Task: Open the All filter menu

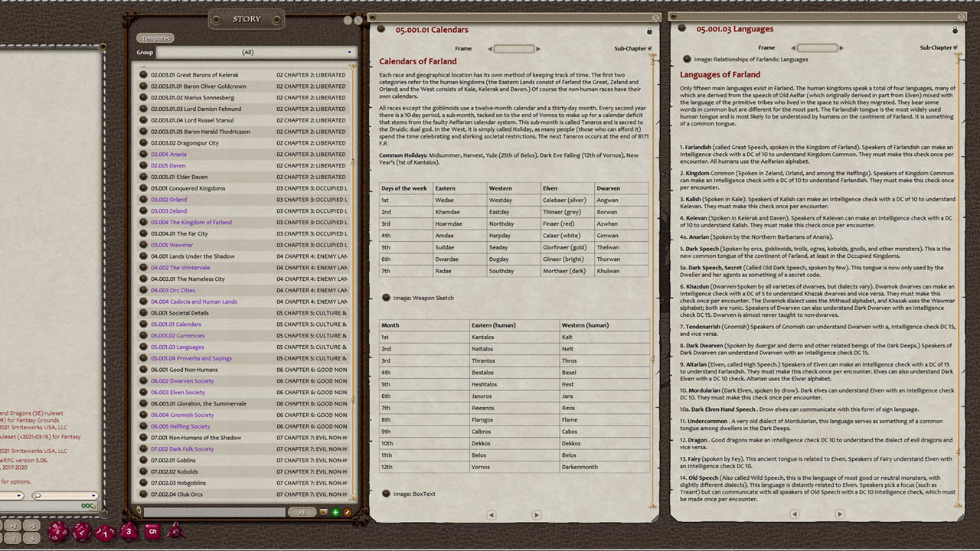Action: tap(303, 512)
